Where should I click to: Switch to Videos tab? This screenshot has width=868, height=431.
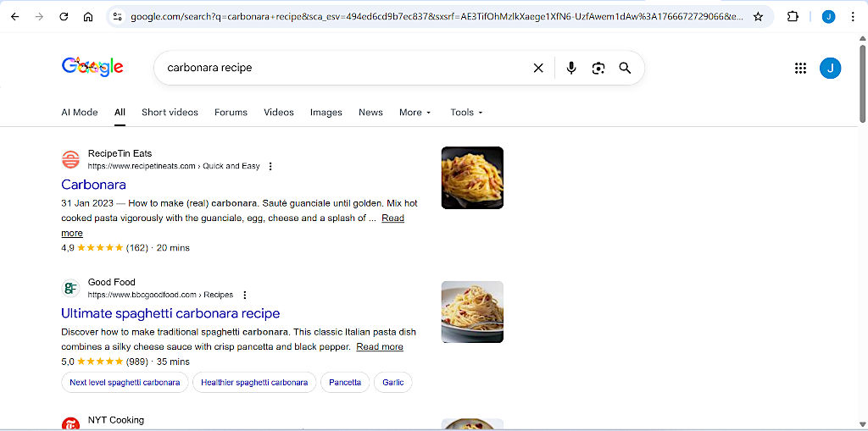pyautogui.click(x=279, y=113)
